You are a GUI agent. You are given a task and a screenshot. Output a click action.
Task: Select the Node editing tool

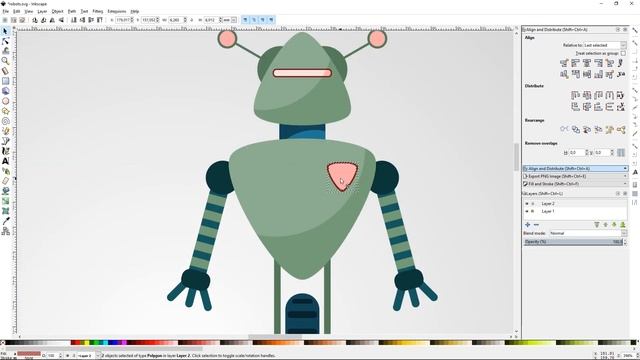pos(5,41)
